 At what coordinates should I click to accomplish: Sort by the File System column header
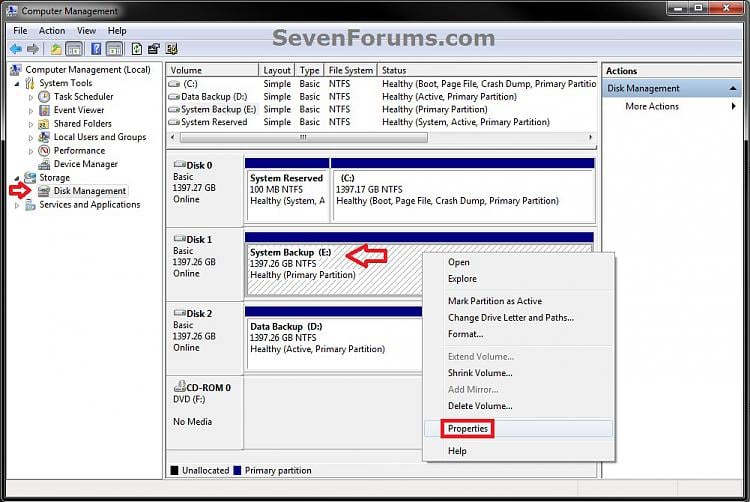(351, 70)
